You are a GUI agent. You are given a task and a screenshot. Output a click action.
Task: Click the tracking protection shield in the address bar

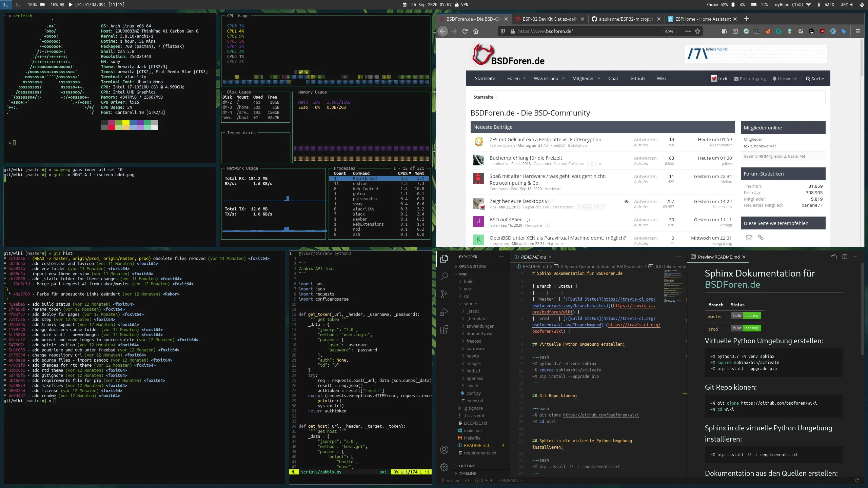[503, 31]
